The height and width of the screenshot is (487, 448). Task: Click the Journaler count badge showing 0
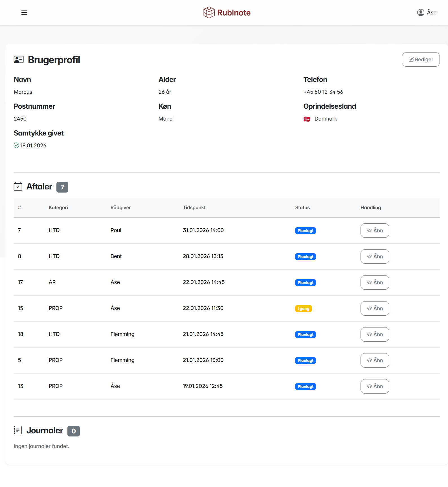coord(74,431)
